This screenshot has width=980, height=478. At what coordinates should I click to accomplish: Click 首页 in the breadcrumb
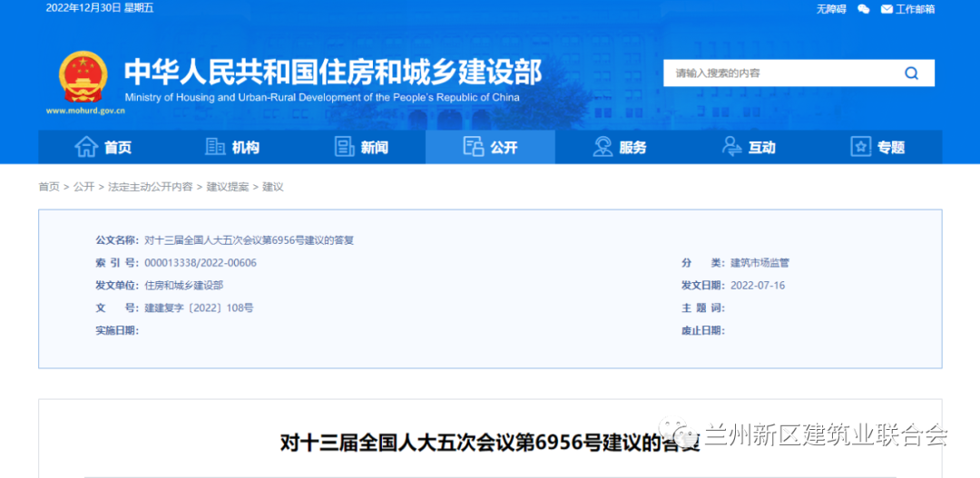49,187
